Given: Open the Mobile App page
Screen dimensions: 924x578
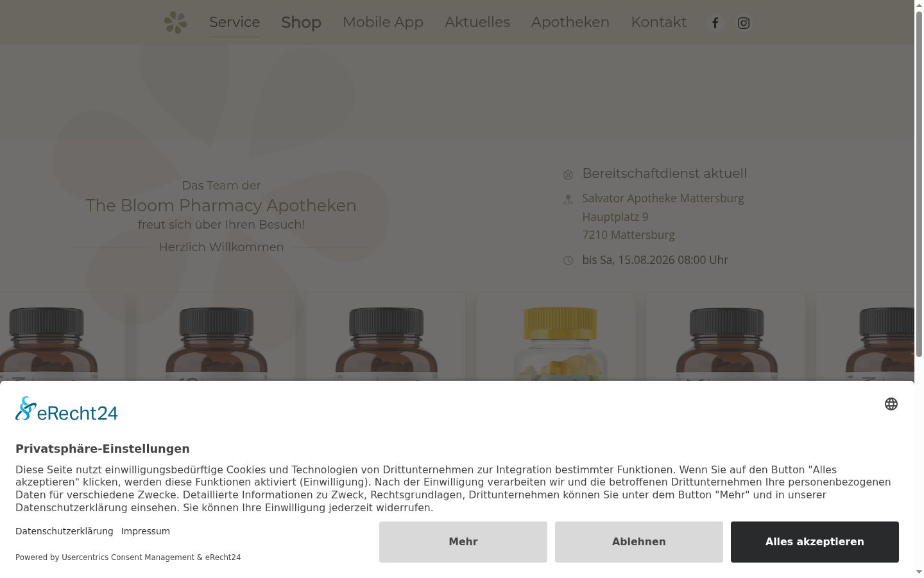Looking at the screenshot, I should 383,22.
